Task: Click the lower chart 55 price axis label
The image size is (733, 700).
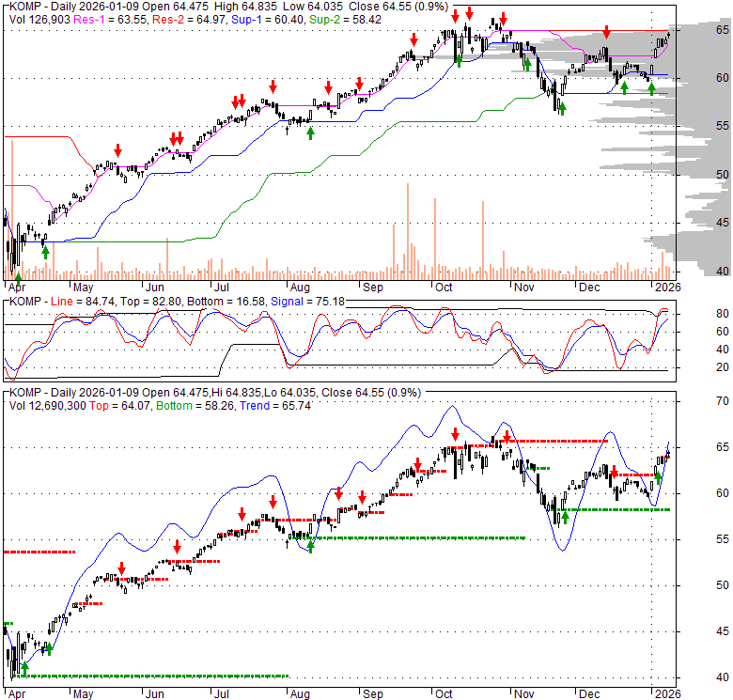Action: coord(723,539)
